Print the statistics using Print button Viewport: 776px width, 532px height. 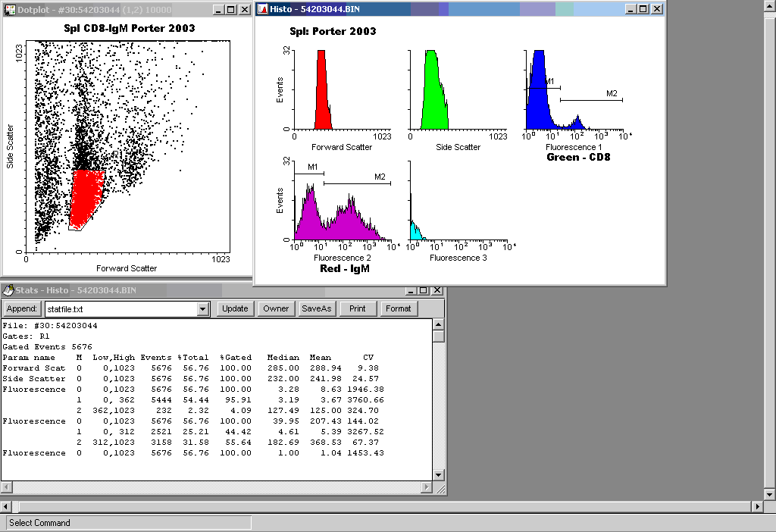[358, 308]
